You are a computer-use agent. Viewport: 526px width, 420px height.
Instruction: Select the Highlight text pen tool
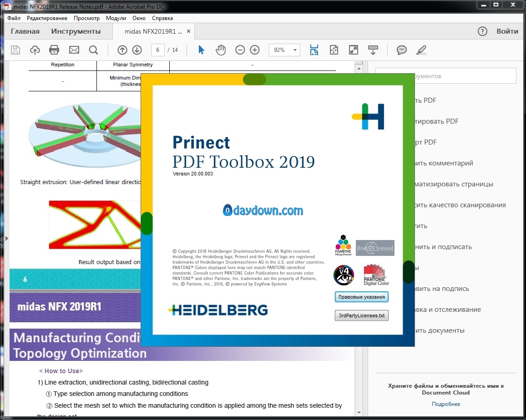[421, 50]
